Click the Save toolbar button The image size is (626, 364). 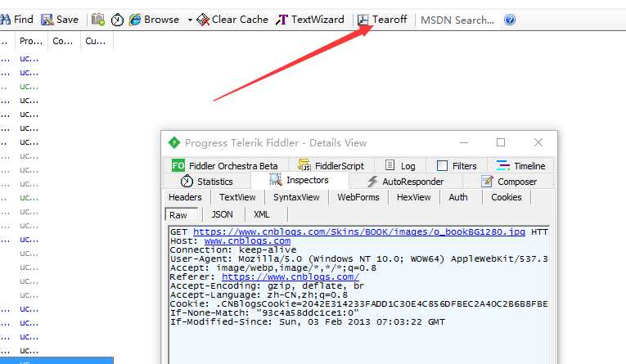tap(60, 19)
